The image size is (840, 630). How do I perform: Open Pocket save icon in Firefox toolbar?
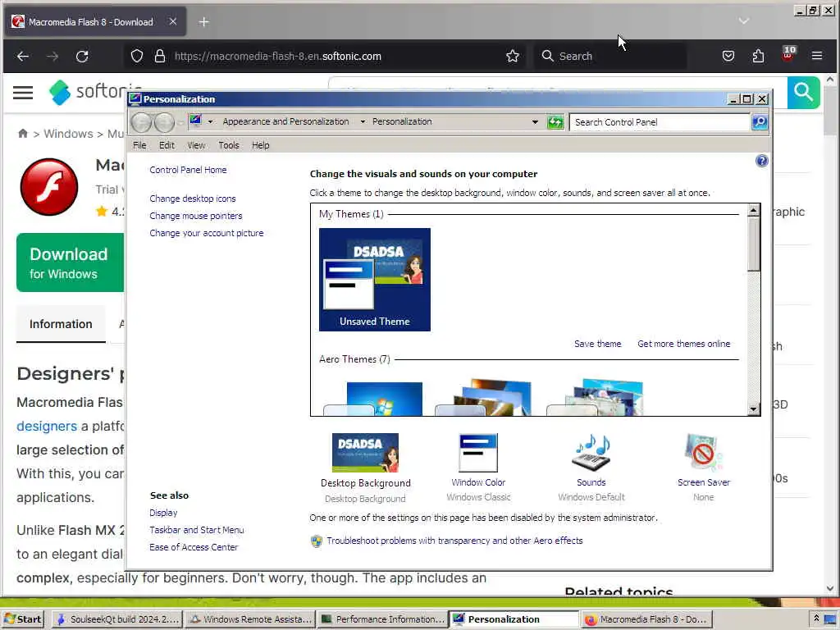[728, 56]
